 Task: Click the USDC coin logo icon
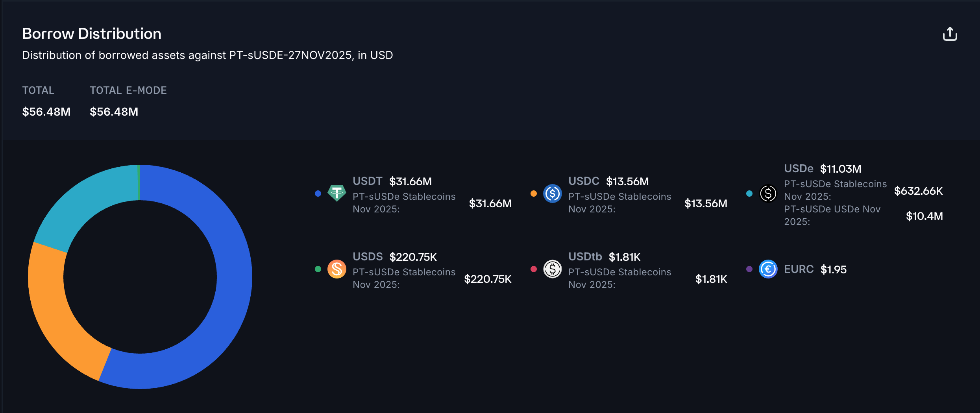click(x=552, y=193)
